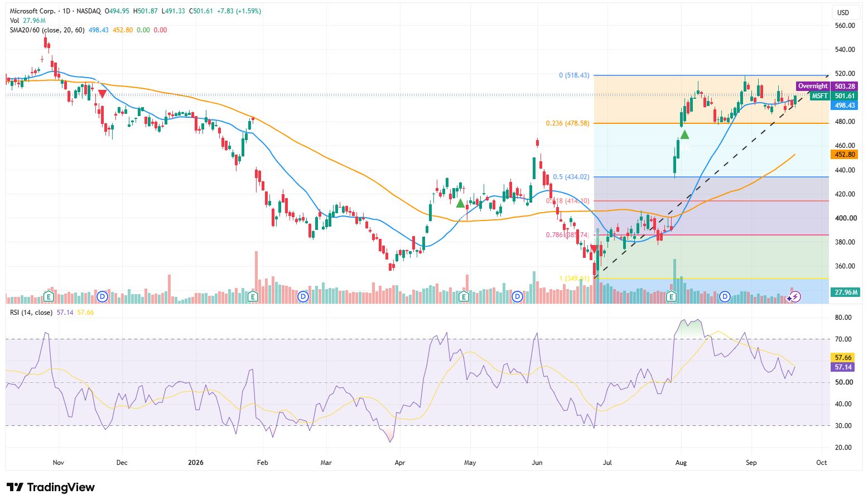
Task: Click the Jun label on the time axis
Action: click(537, 463)
